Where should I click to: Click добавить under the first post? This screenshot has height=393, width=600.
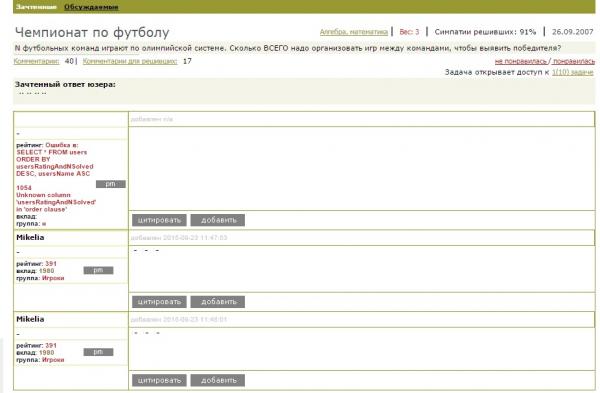pos(218,220)
